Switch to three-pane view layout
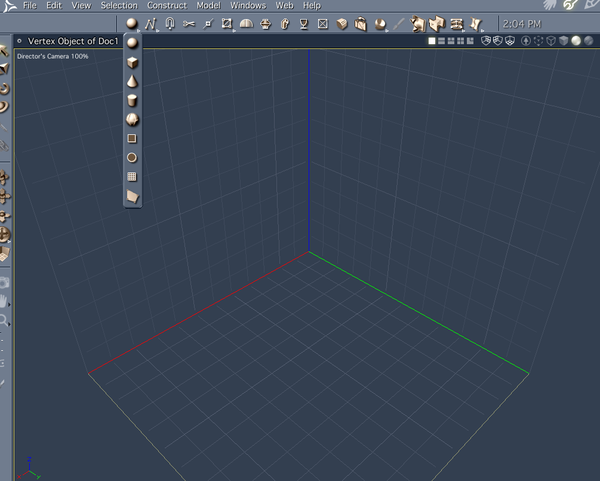Image resolution: width=600 pixels, height=481 pixels. [451, 41]
